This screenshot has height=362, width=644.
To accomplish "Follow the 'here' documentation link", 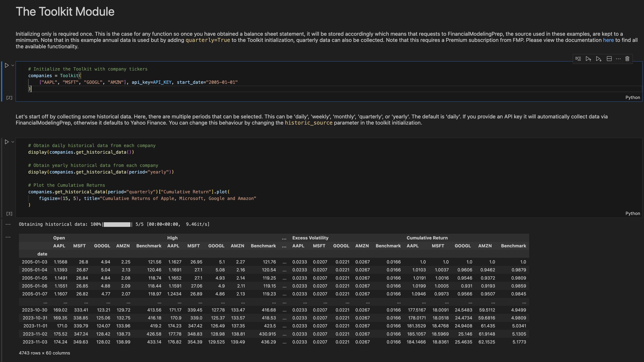I will coord(608,40).
